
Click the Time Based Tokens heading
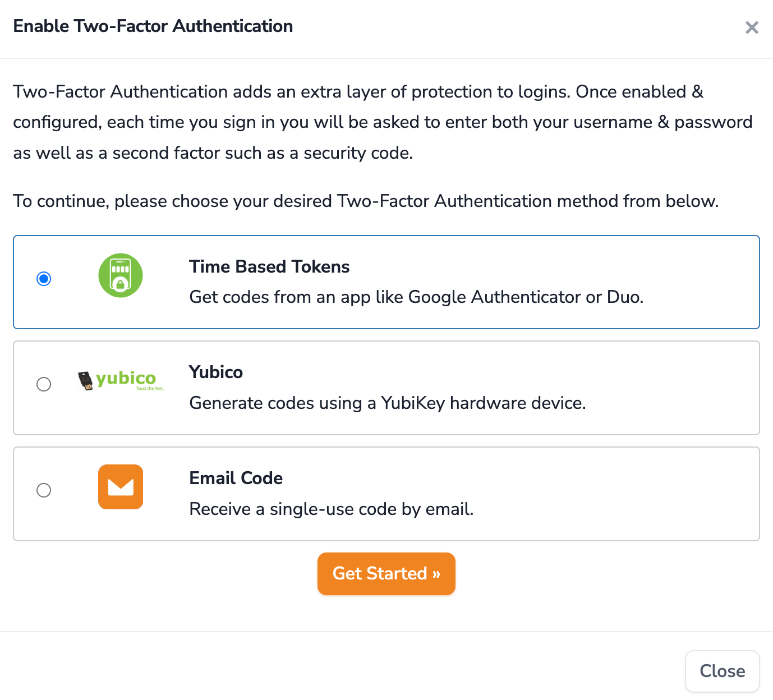269,266
